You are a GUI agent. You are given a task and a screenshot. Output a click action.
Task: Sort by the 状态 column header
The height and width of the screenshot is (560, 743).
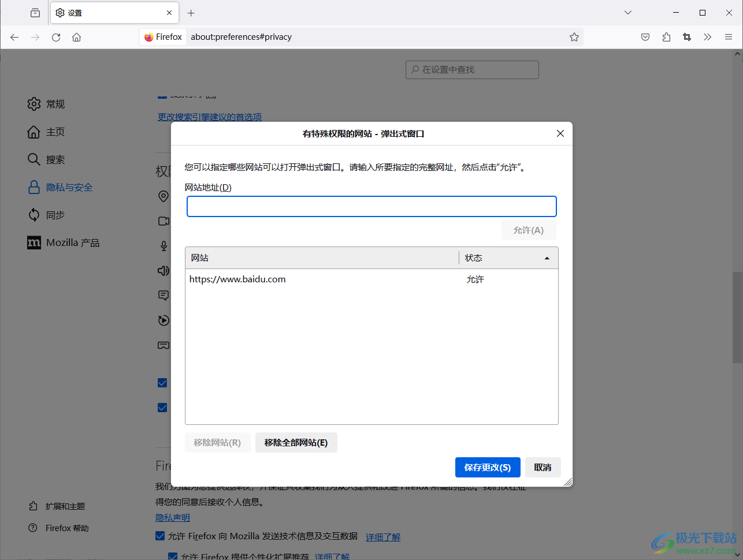[508, 258]
